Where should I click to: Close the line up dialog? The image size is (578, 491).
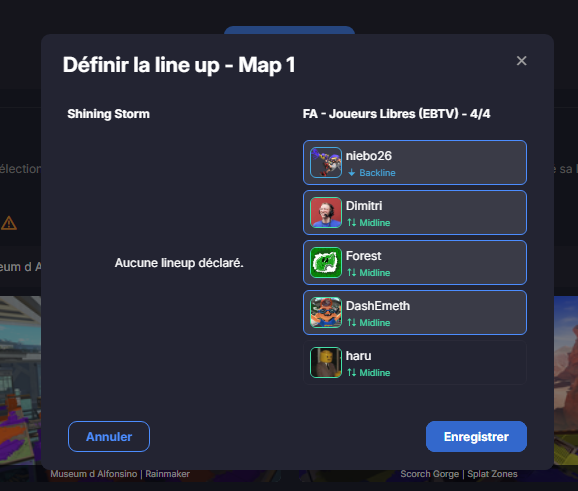tap(521, 61)
